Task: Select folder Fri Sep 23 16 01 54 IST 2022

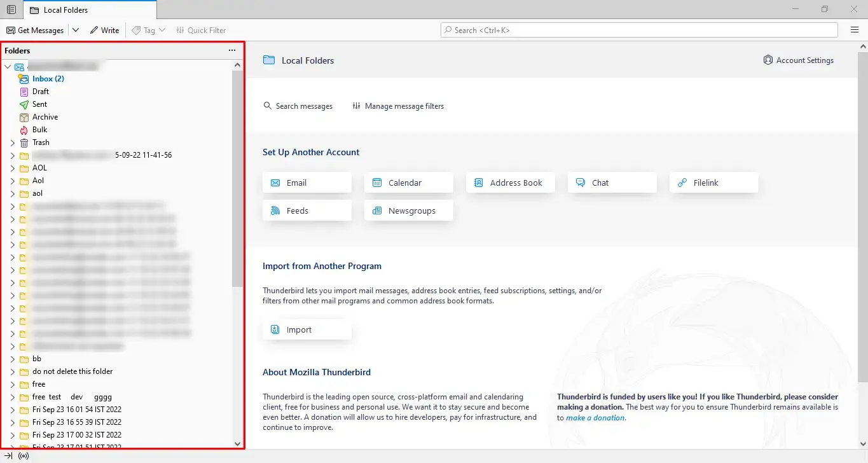Action: [x=77, y=410]
